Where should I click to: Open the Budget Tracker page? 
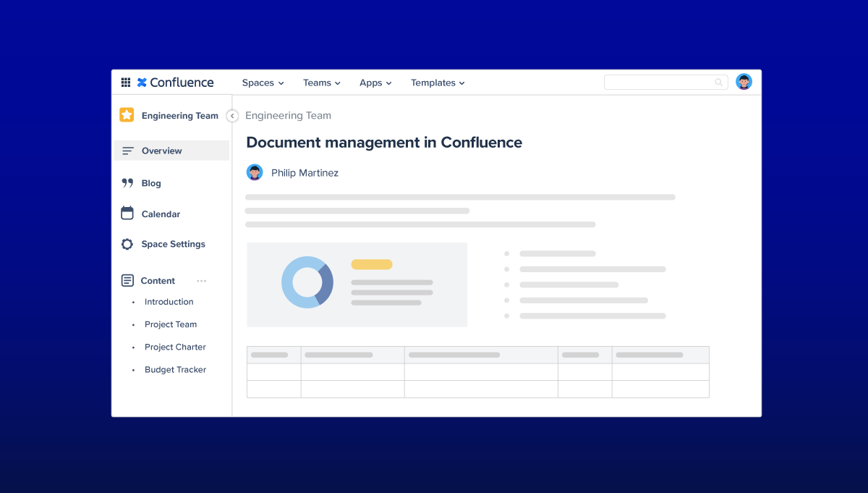pyautogui.click(x=175, y=369)
